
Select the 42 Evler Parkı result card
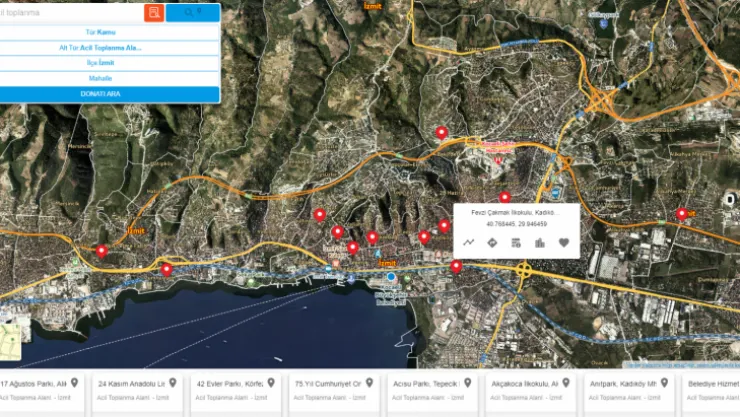[236, 391]
